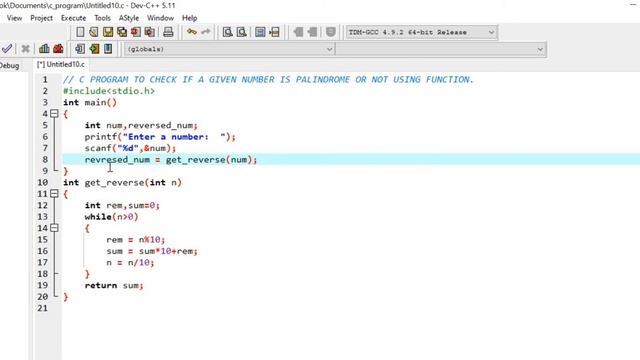Image resolution: width=640 pixels, height=360 pixels.
Task: Click line number 21 in the gutter
Action: pos(42,308)
